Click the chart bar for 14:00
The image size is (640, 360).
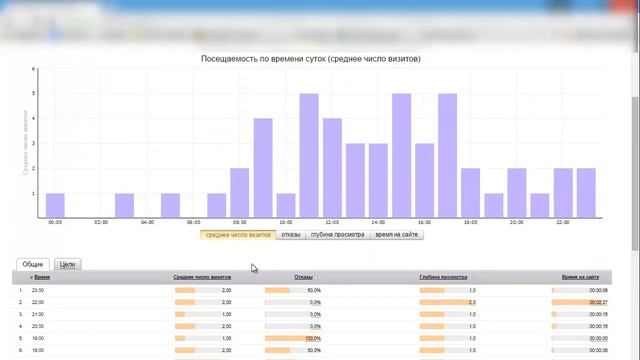click(378, 180)
